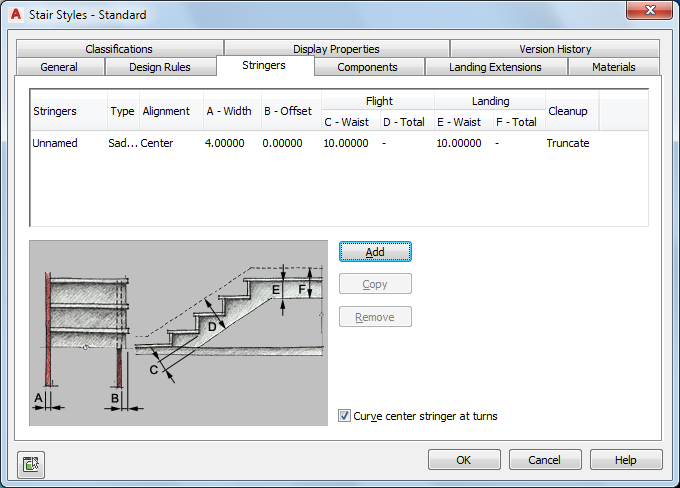680x488 pixels.
Task: Open the Version History tab
Action: [555, 49]
